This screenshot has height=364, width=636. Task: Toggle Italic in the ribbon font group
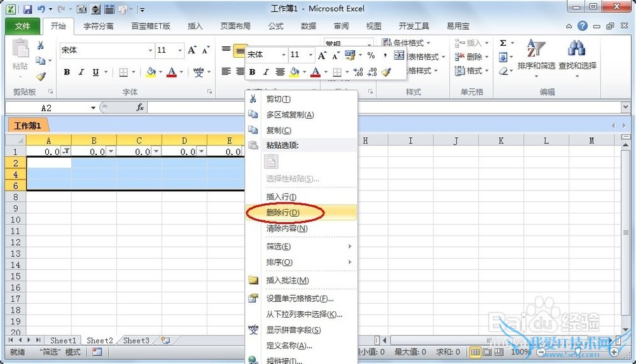81,72
